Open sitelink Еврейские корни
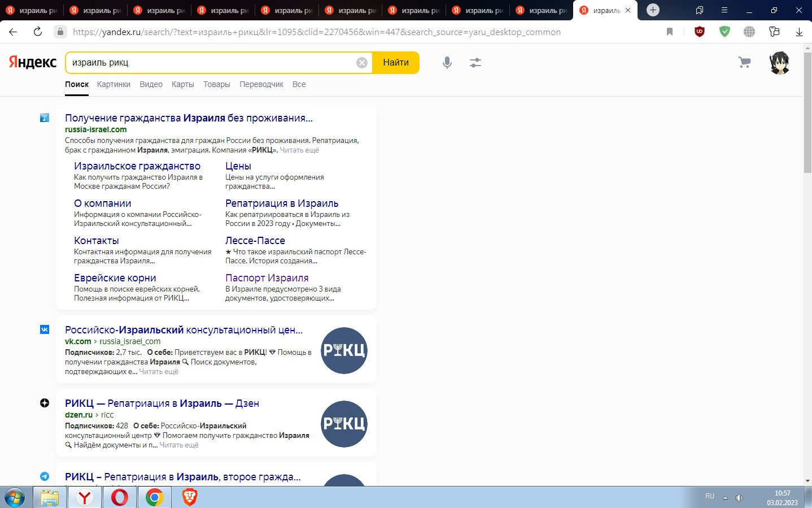 pyautogui.click(x=115, y=277)
